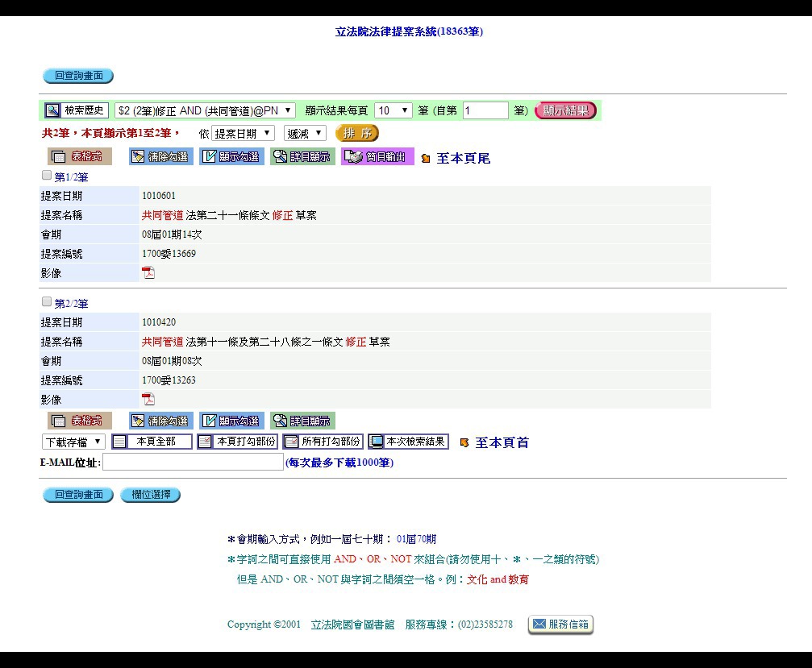This screenshot has width=812, height=668.
Task: Click bottom 顯示勾選 show selected button
Action: tap(232, 421)
